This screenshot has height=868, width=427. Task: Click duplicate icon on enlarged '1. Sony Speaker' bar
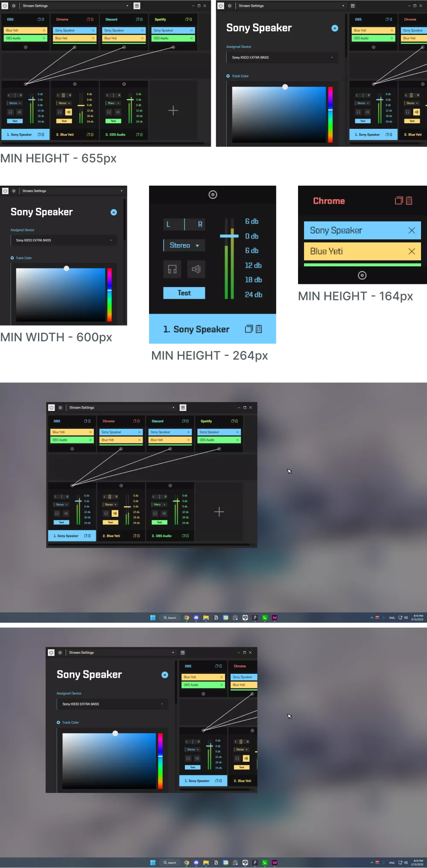coord(249,329)
